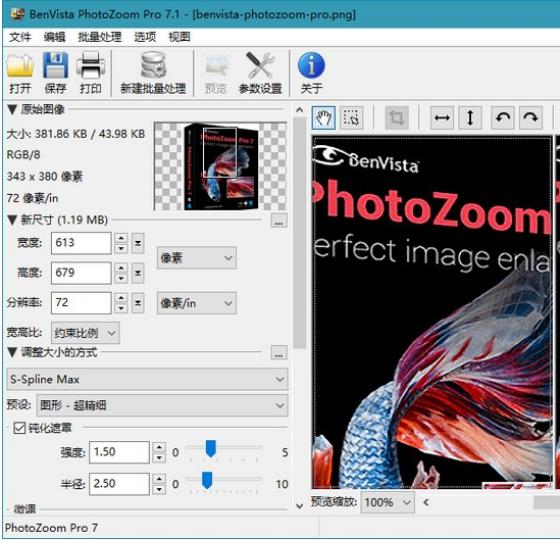Open 调整大小的方式 section ellipsis button

coord(279,353)
